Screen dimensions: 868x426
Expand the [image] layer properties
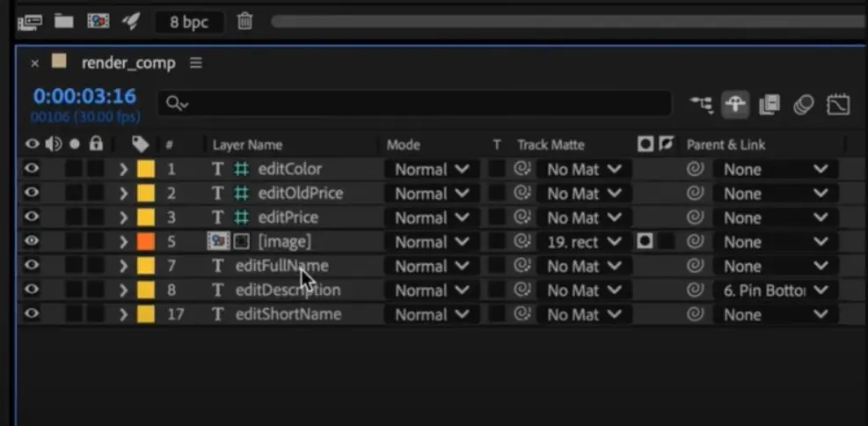click(124, 242)
